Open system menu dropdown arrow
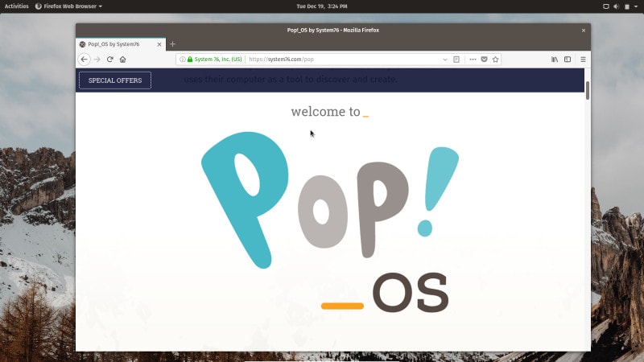The height and width of the screenshot is (362, 644). [x=636, y=6]
